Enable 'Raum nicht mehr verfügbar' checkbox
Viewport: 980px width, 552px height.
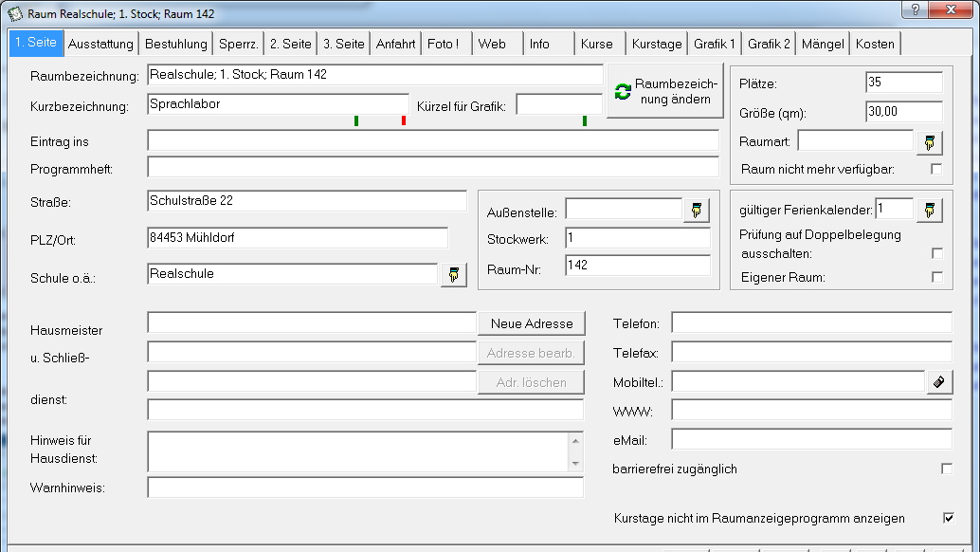[936, 169]
